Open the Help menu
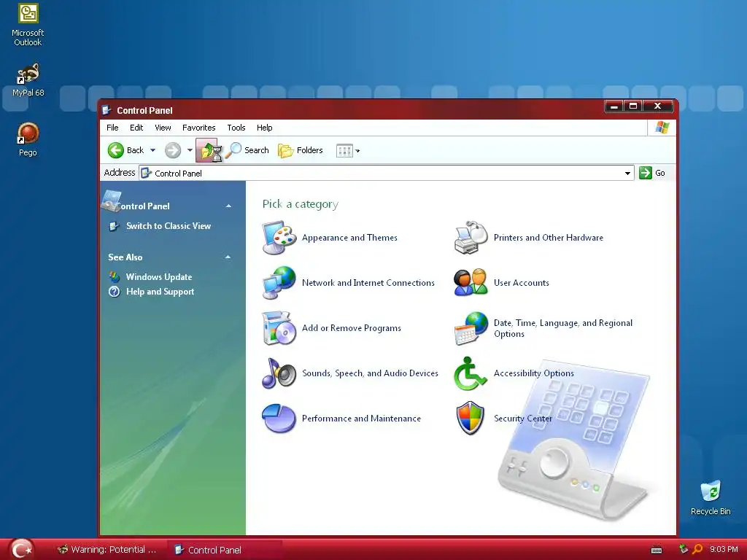 264,128
